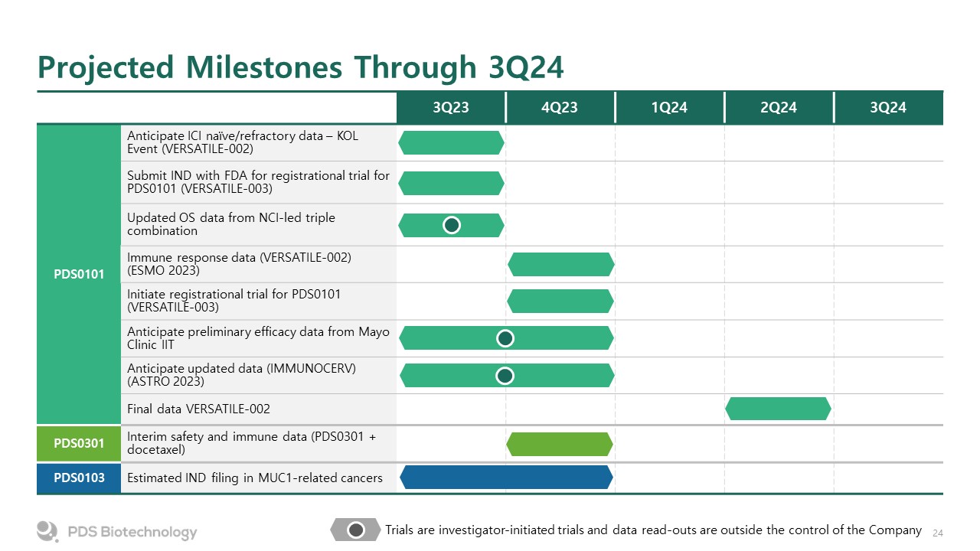Click the Final data VERSATILE-002 bar in 2Q24
The width and height of the screenshot is (980, 551).
point(779,409)
